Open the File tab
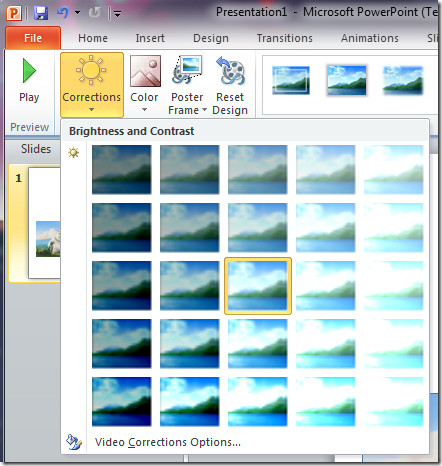The image size is (442, 466). pyautogui.click(x=33, y=38)
